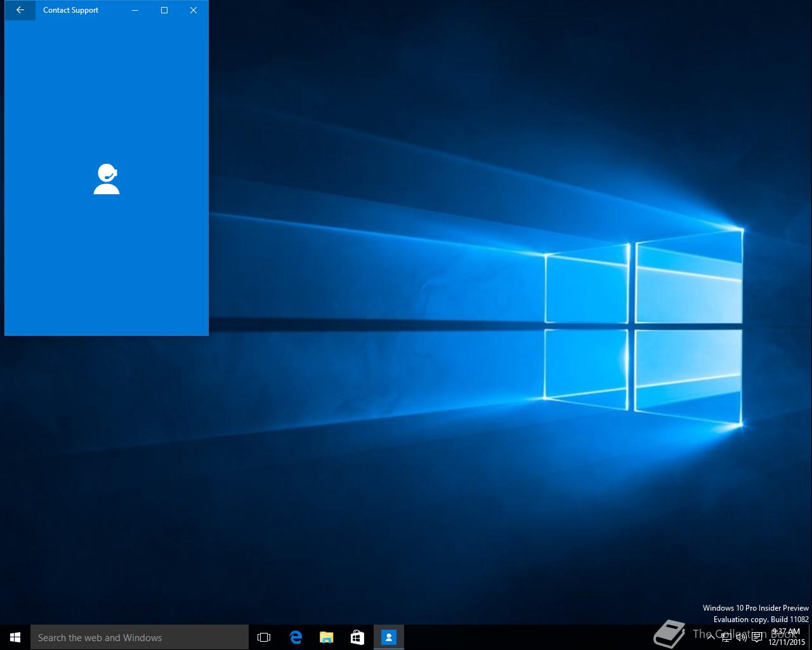The image size is (812, 650).
Task: Go back in Contact Support window
Action: click(x=20, y=10)
